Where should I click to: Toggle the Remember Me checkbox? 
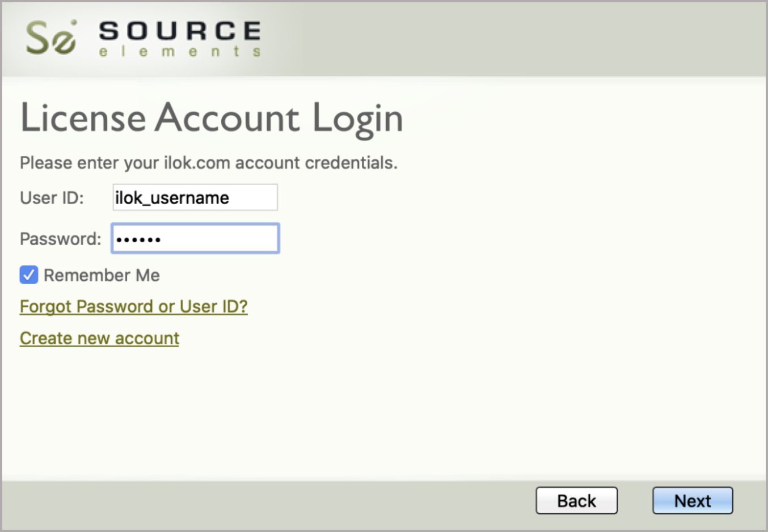(x=29, y=275)
